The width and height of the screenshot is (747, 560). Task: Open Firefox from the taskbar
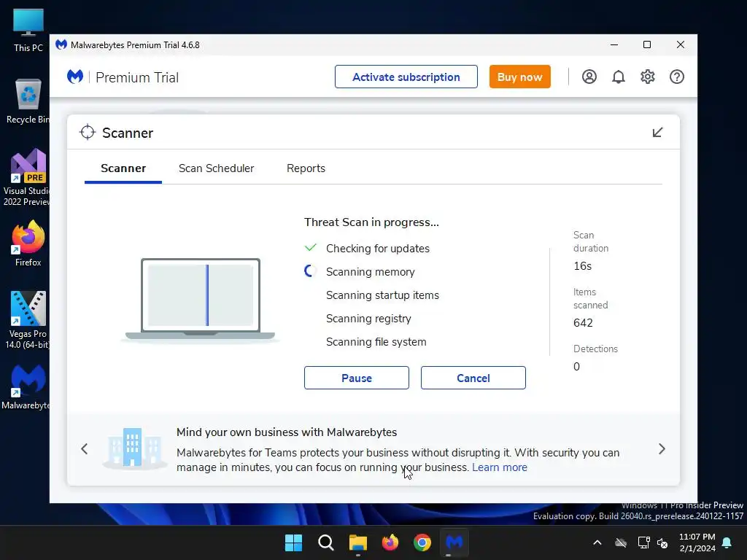390,542
